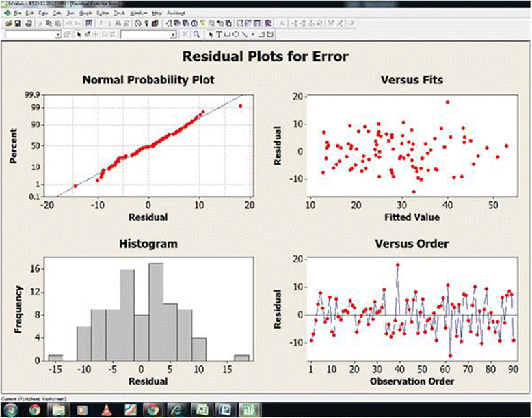The width and height of the screenshot is (532, 418).
Task: Click the Versus Fits heading
Action: [412, 80]
